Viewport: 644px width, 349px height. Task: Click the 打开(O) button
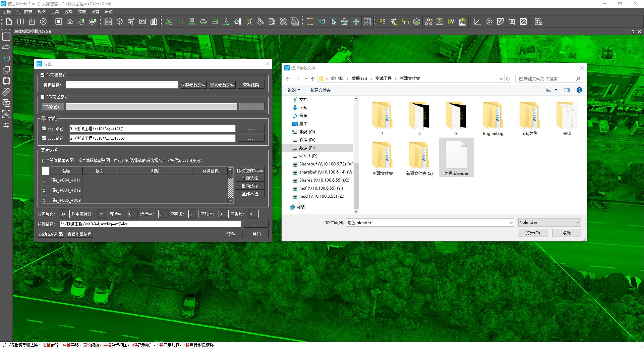[533, 233]
